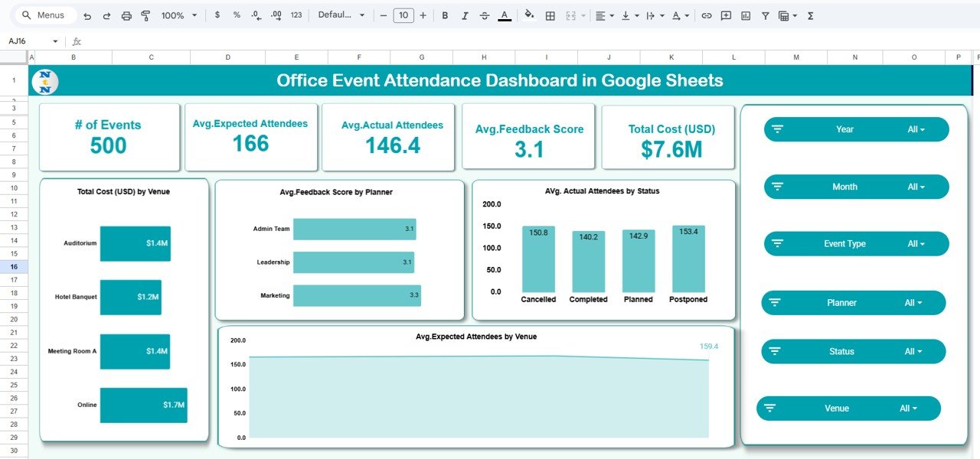Click the Insert comment icon
Viewport: 980px width, 459px height.
[724, 15]
